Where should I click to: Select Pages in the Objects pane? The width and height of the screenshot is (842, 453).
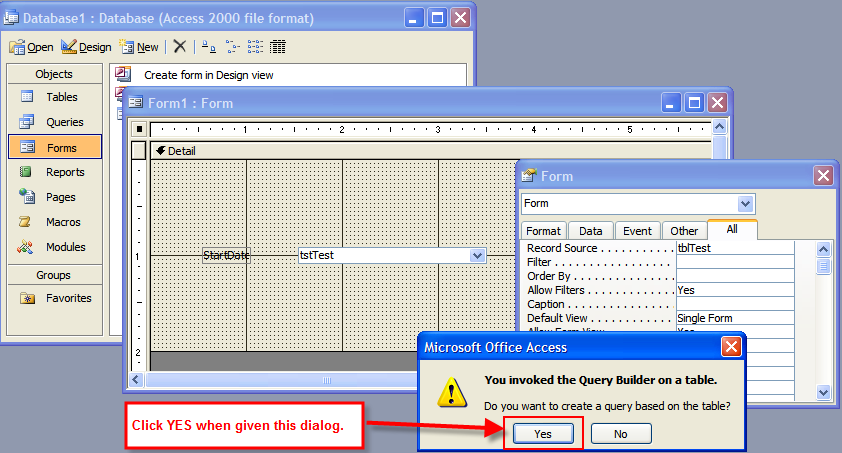(x=55, y=197)
